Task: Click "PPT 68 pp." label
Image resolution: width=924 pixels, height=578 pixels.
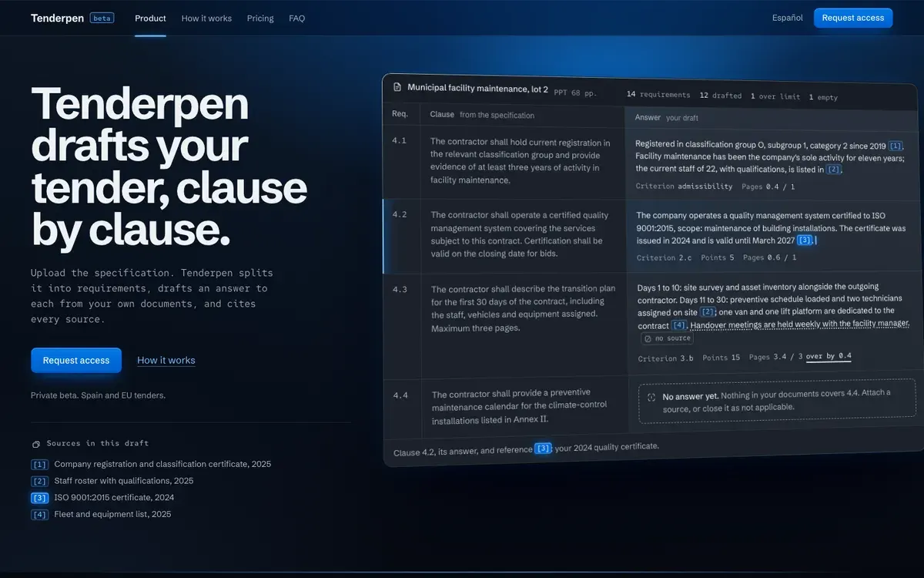Action: coord(575,92)
